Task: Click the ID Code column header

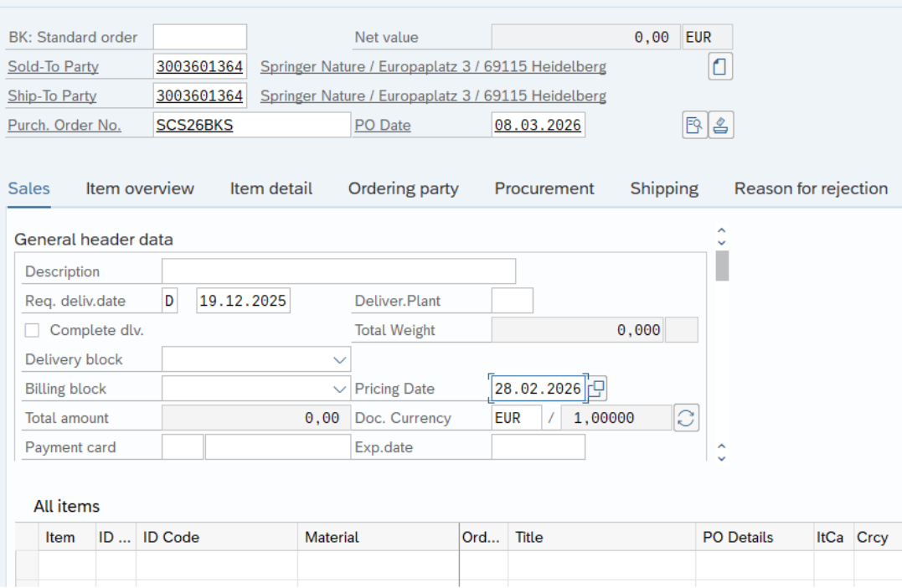Action: [217, 537]
